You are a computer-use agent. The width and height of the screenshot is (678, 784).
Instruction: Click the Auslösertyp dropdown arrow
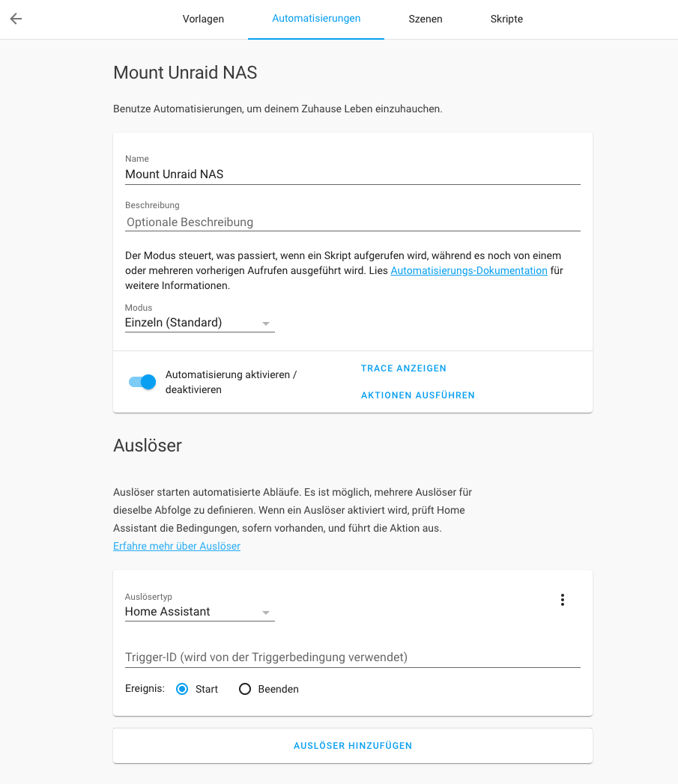pos(266,612)
